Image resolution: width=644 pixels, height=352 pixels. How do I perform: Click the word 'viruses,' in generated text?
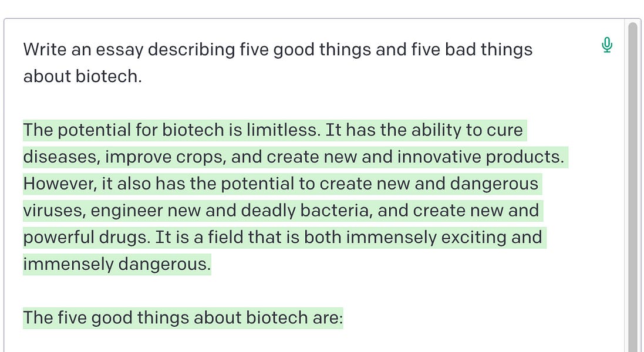pos(55,211)
